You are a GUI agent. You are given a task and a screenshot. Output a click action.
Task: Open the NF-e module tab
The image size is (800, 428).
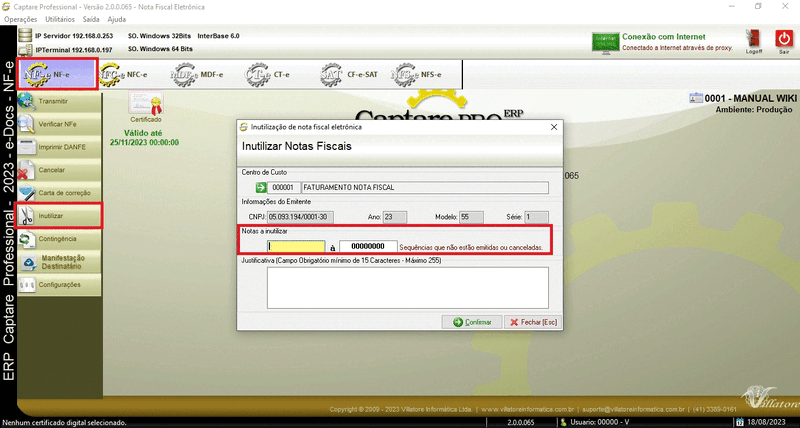point(57,74)
